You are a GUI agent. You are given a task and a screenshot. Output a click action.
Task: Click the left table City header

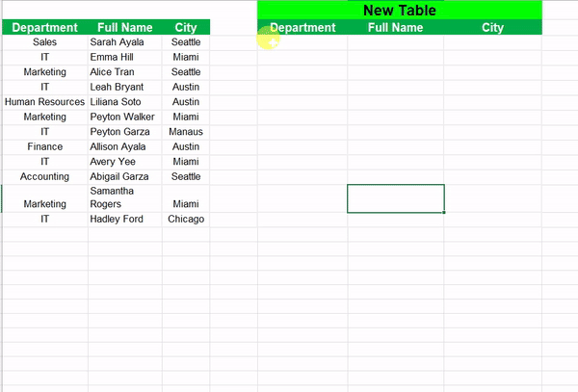coord(186,27)
